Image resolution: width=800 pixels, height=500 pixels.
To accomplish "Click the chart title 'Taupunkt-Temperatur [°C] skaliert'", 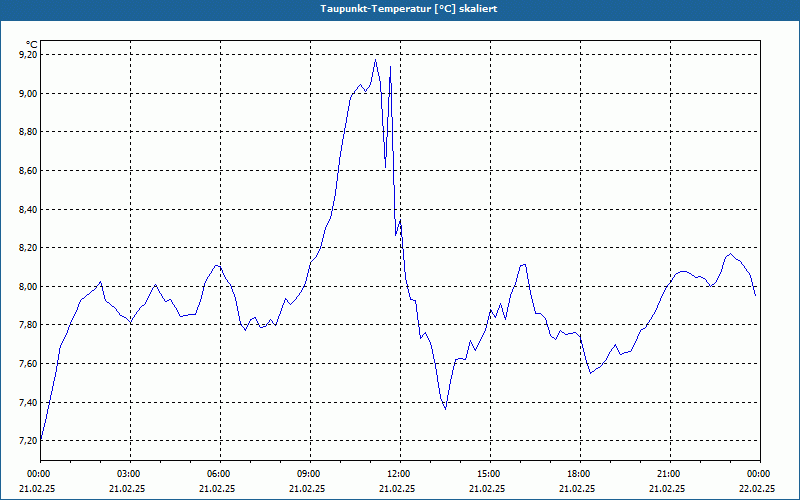I will coord(409,9).
